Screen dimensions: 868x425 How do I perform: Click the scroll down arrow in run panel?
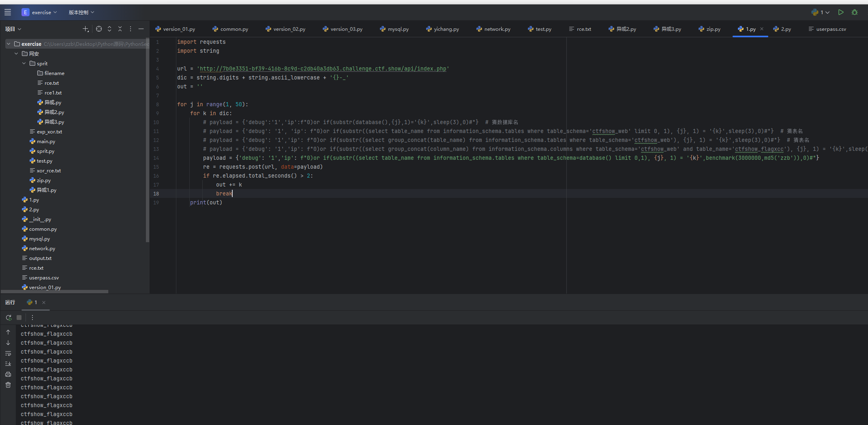point(8,343)
